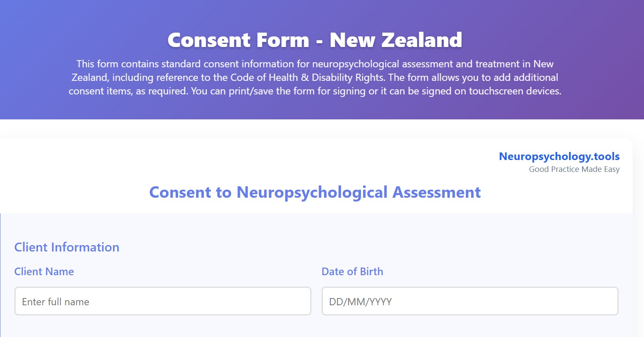Click the 'Client Name' field label
This screenshot has height=337, width=644.
[x=44, y=272]
